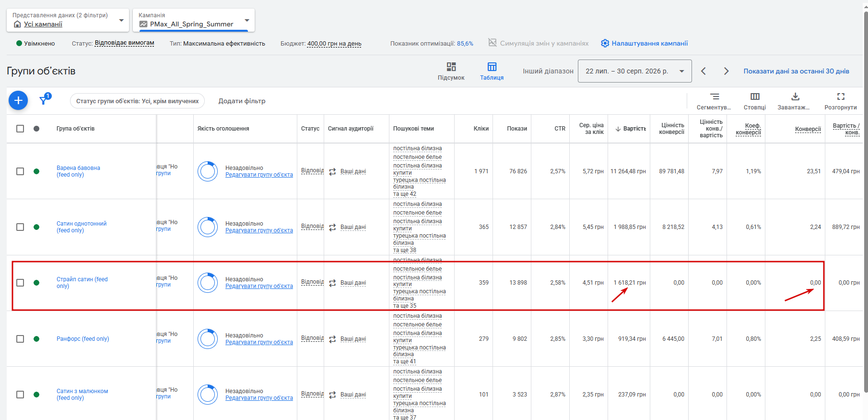Click budget 400,00 грн на день
This screenshot has width=868, height=420.
point(334,44)
